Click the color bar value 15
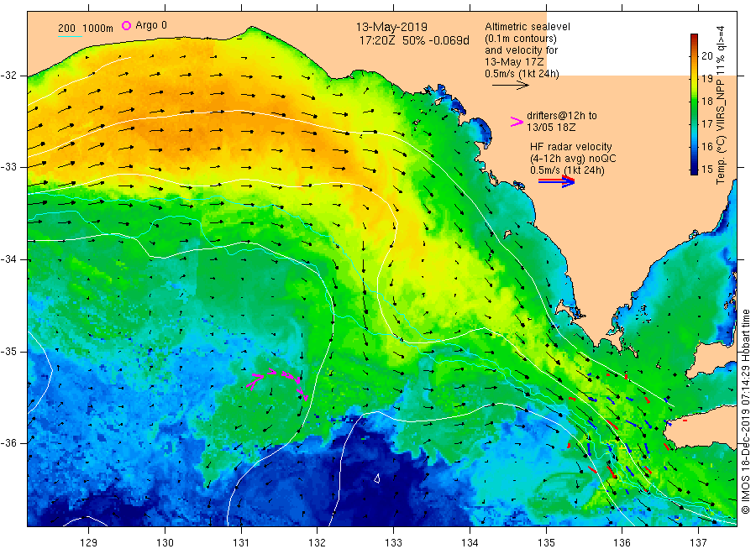The width and height of the screenshot is (756, 554). [707, 169]
